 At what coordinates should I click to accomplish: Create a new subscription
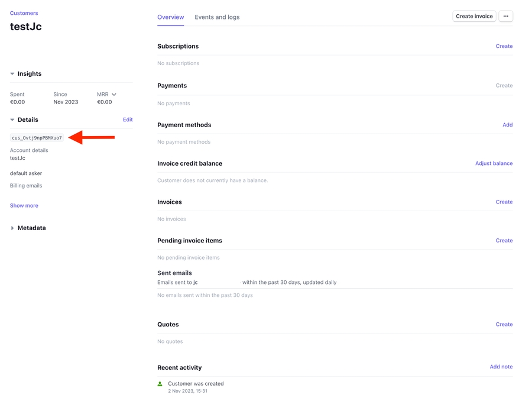[504, 46]
